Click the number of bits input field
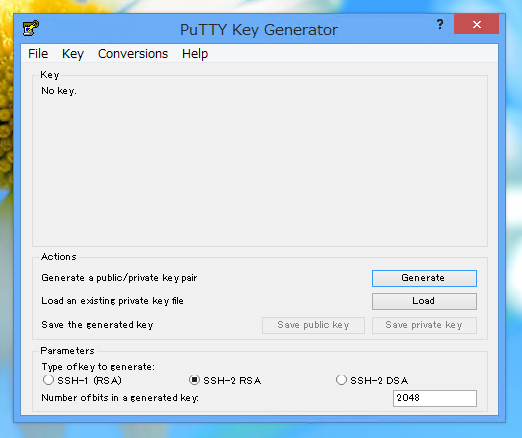 tap(435, 398)
